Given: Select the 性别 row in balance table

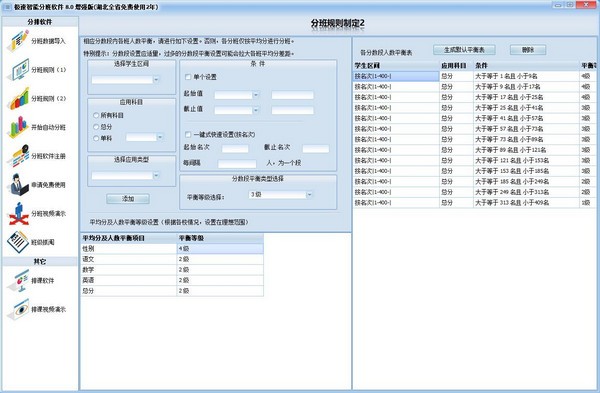Looking at the screenshot, I should 172,249.
